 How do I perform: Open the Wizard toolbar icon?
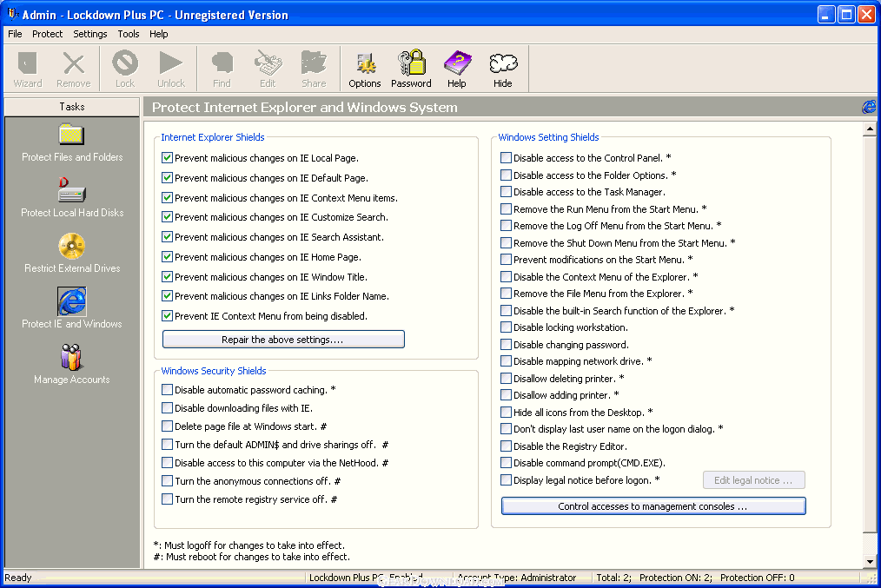(x=28, y=69)
